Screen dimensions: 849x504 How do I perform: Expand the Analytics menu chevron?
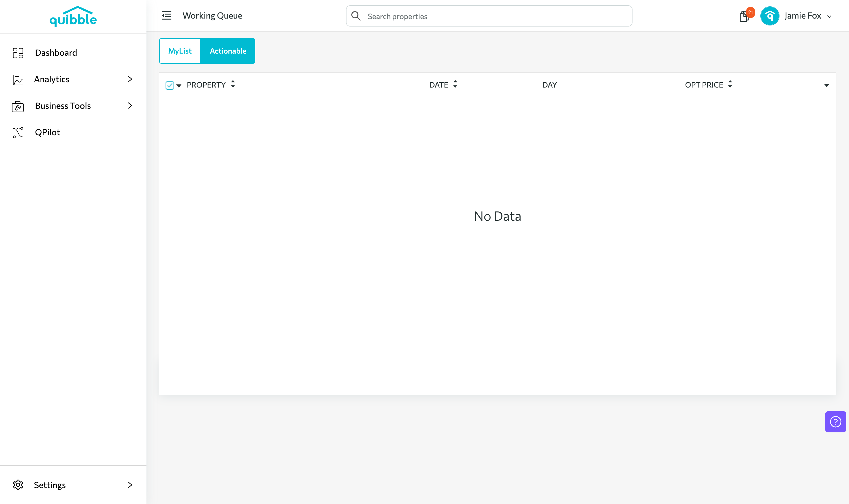click(x=130, y=79)
